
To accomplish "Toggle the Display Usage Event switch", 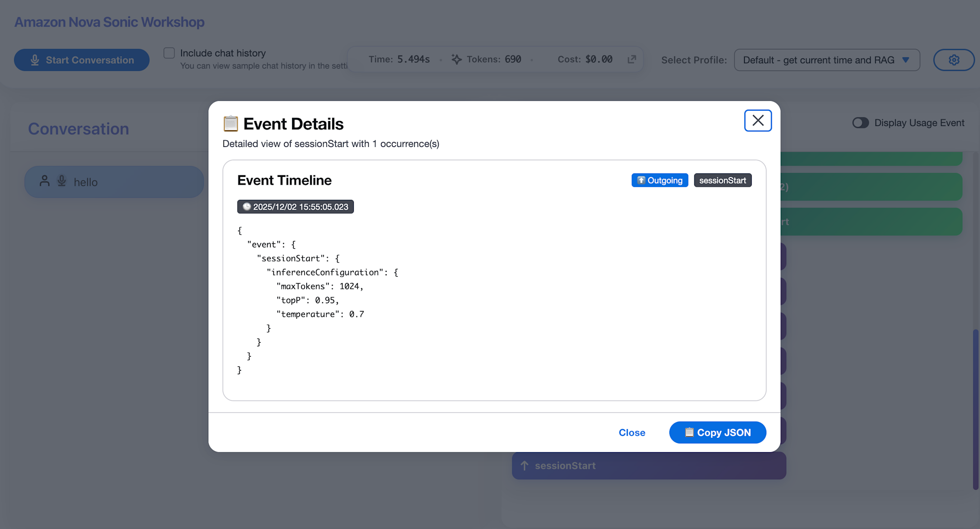I will tap(860, 123).
